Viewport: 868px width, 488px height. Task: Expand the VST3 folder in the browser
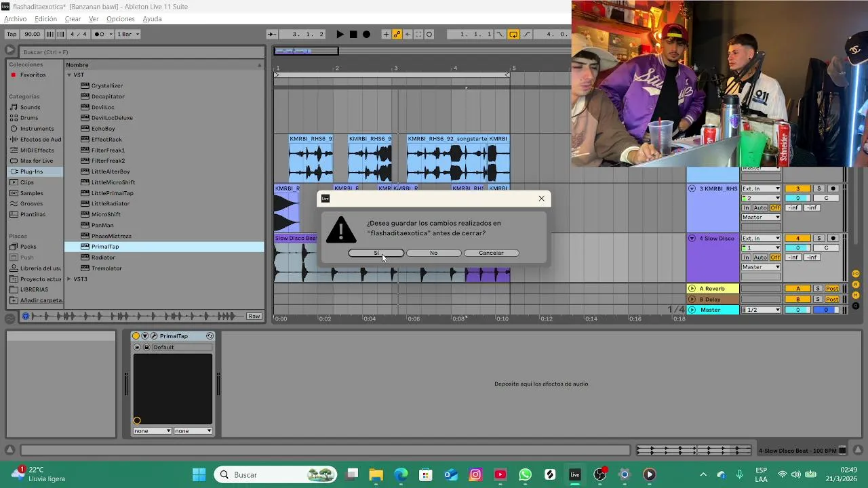click(x=69, y=279)
